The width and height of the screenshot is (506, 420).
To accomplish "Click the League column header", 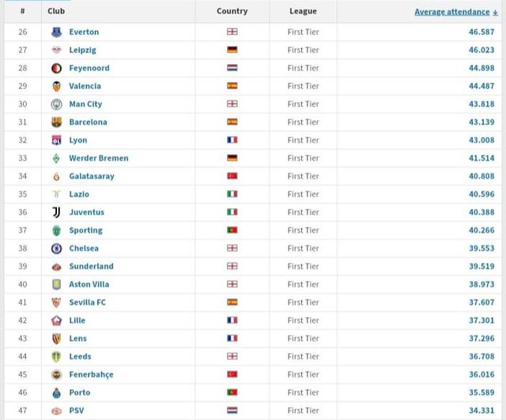I will (x=303, y=11).
